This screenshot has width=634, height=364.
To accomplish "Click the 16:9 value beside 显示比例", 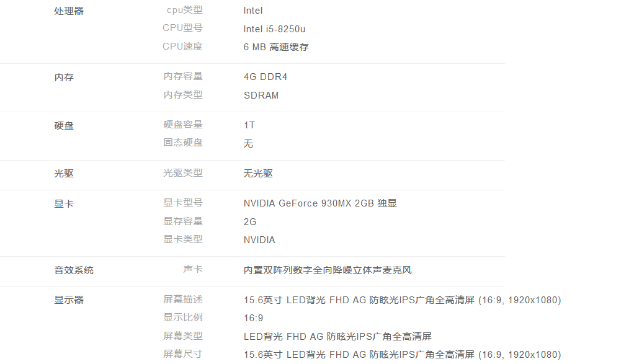I will (x=253, y=318).
